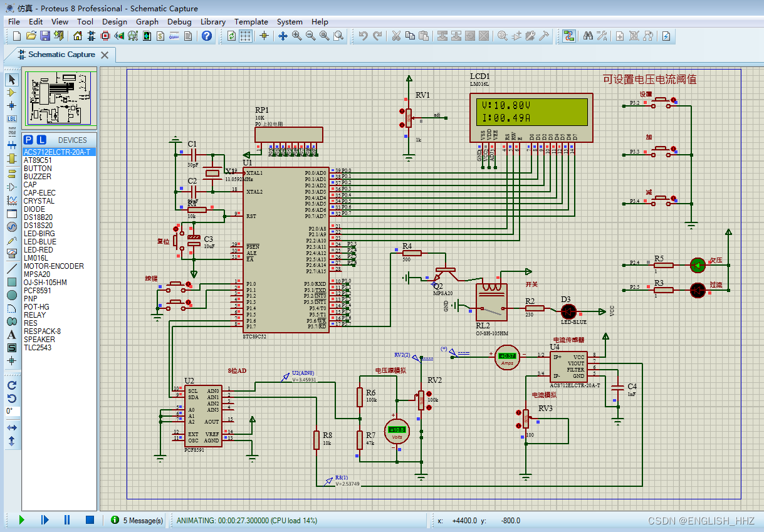Center the view with the pan icon
The image size is (764, 532).
[x=283, y=36]
